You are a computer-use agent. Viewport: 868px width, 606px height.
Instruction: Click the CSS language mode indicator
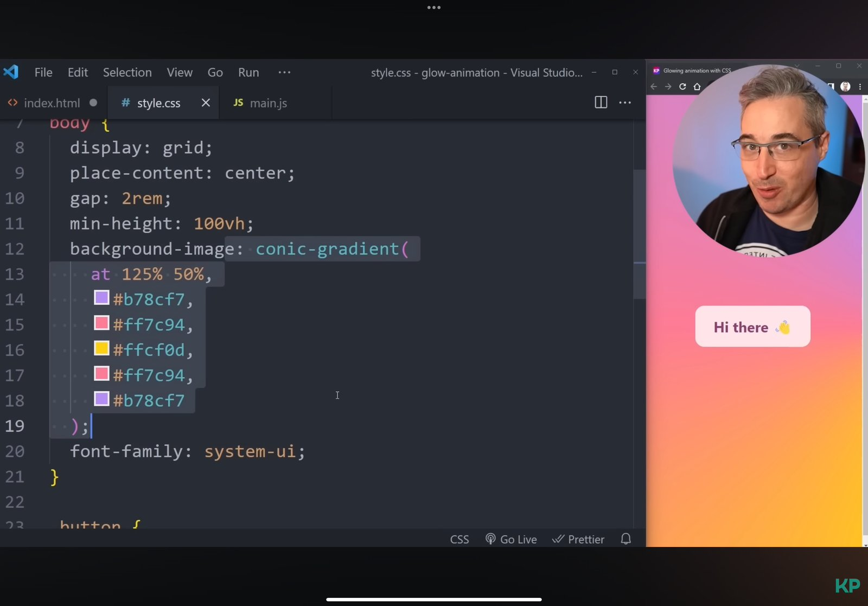pyautogui.click(x=459, y=539)
